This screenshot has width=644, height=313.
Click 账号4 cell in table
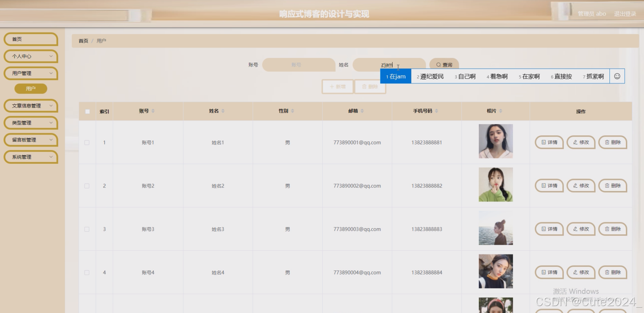[x=148, y=273]
